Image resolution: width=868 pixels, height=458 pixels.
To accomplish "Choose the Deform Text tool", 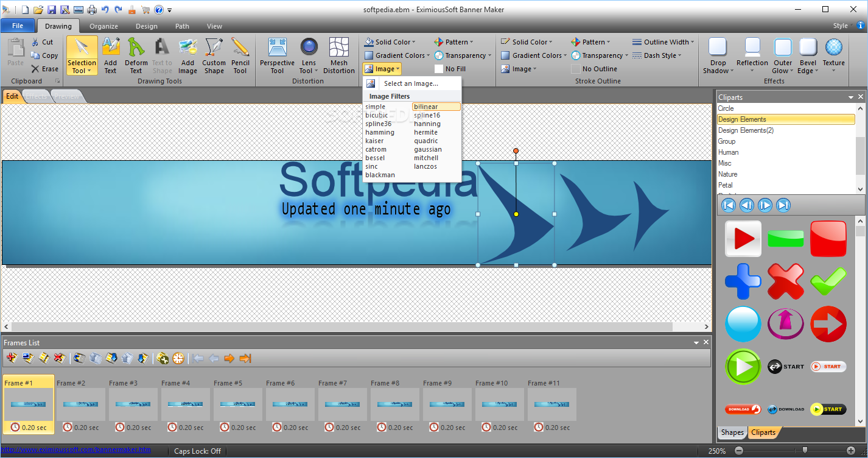I will [136, 55].
